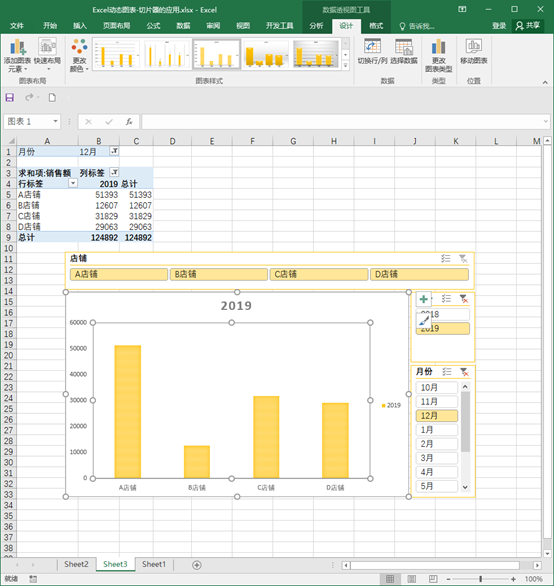Switch to the Sheet2 worksheet tab

tap(76, 564)
